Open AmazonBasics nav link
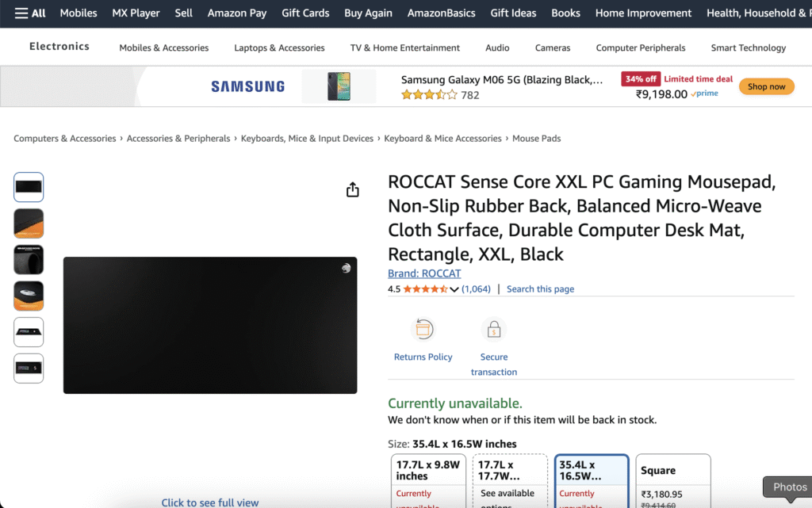 [x=441, y=13]
